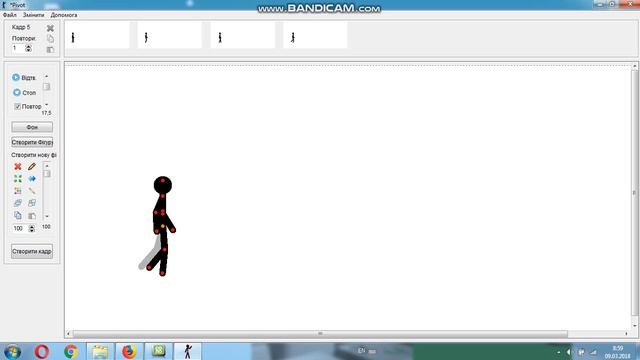Click the up arrow of the speed slider
640x360 pixels.
click(47, 76)
